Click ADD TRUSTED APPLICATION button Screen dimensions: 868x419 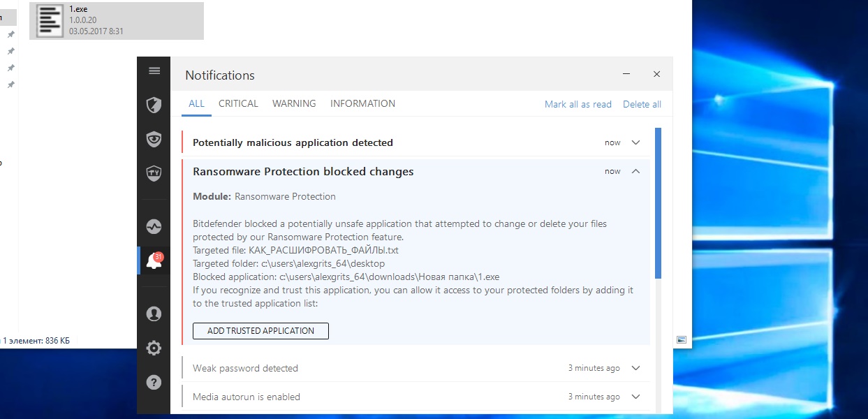pos(260,331)
